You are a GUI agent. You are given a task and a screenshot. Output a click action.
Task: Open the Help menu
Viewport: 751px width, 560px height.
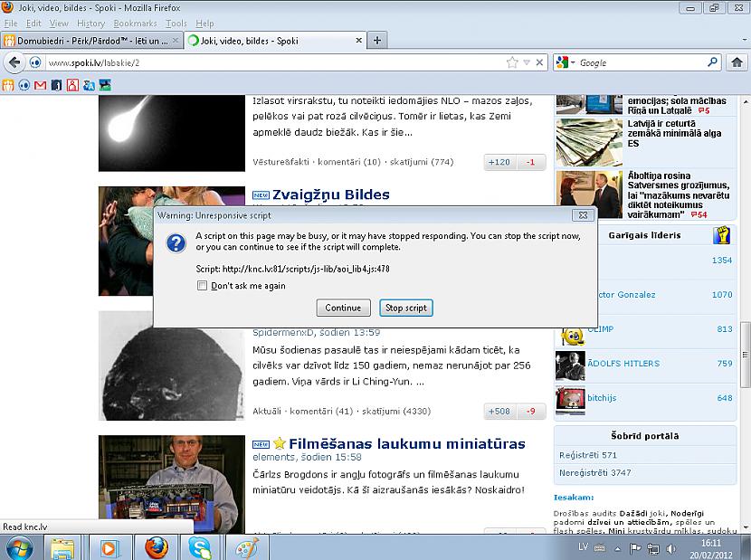[x=205, y=23]
